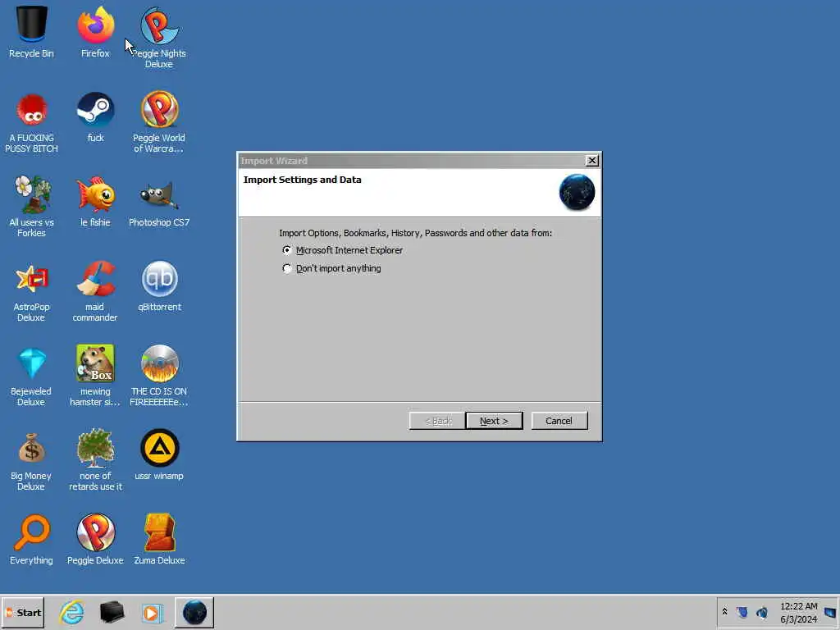Click the show desktop tray icon
Image resolution: width=840 pixels, height=630 pixels.
(x=830, y=612)
